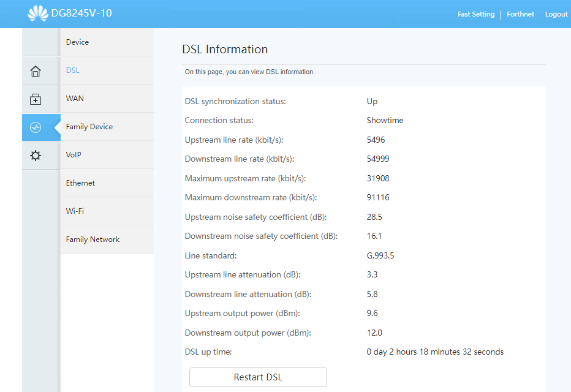Open the Device menu item

[x=77, y=42]
